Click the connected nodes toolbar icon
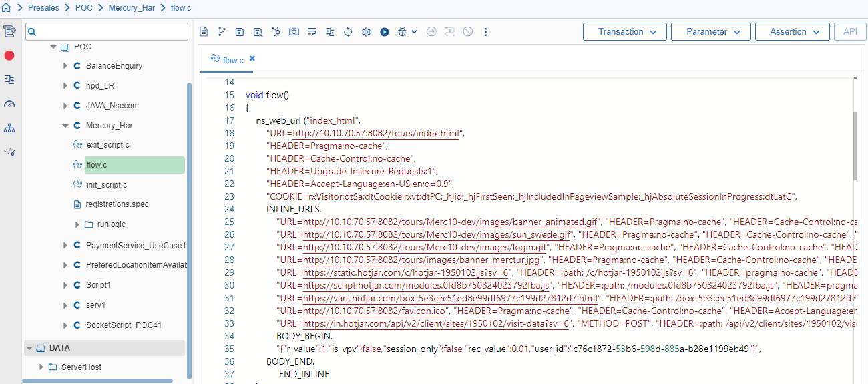The height and width of the screenshot is (384, 868). point(276,31)
